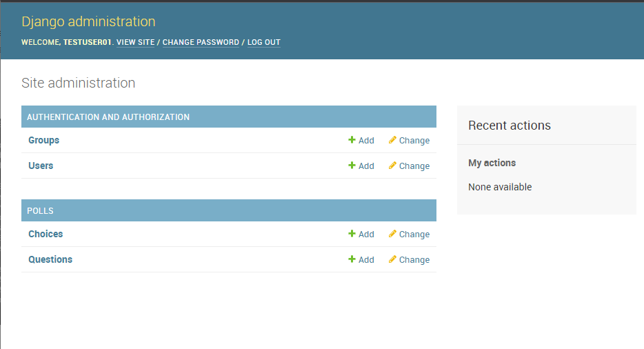
Task: Click the Change text for Choices
Action: pyautogui.click(x=414, y=235)
